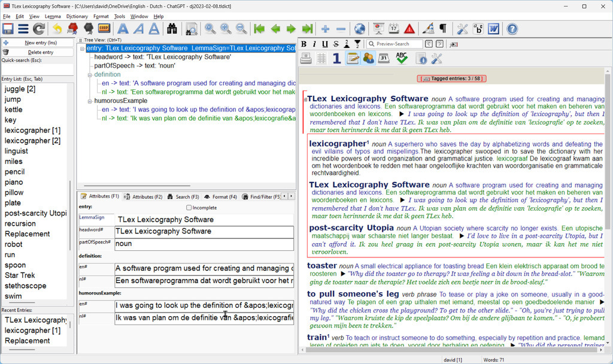
Task: Click Delete entry button
Action: tap(38, 52)
